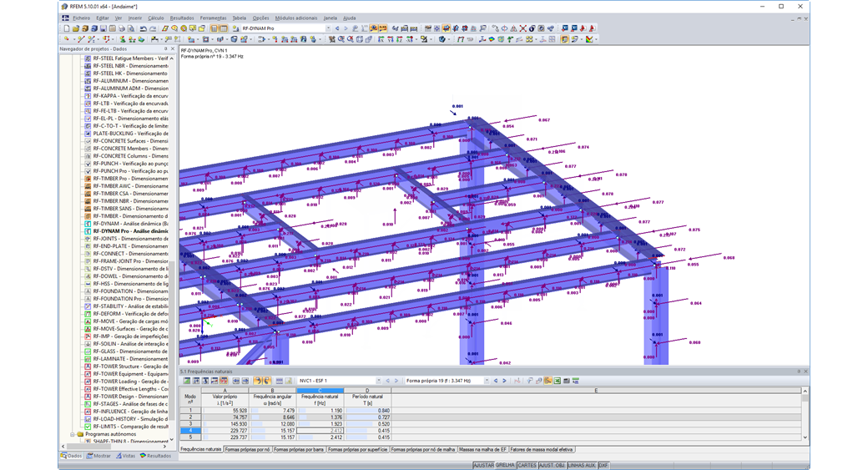Open the Formas próprias por nó tab

[247, 449]
